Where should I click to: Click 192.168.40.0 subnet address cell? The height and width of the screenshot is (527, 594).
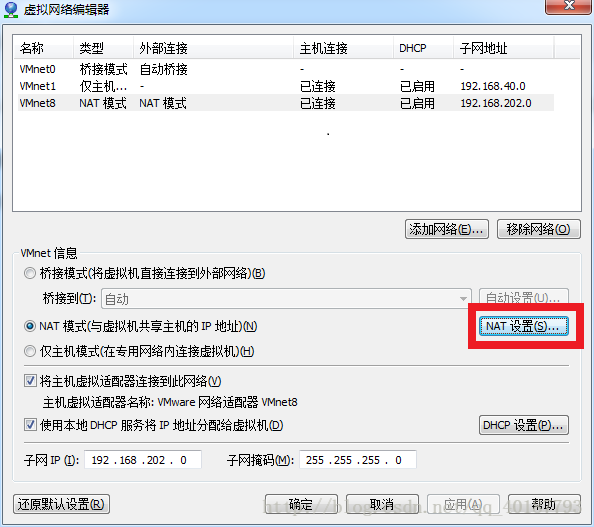(493, 86)
